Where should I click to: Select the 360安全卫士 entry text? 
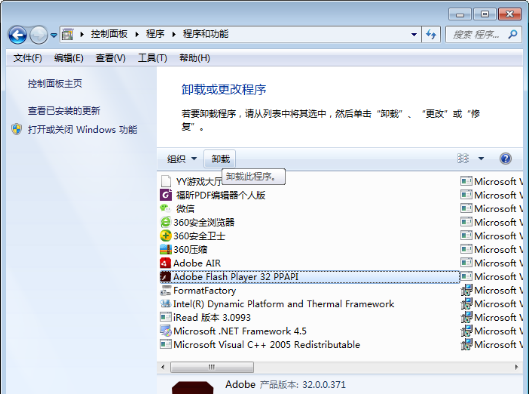[199, 236]
